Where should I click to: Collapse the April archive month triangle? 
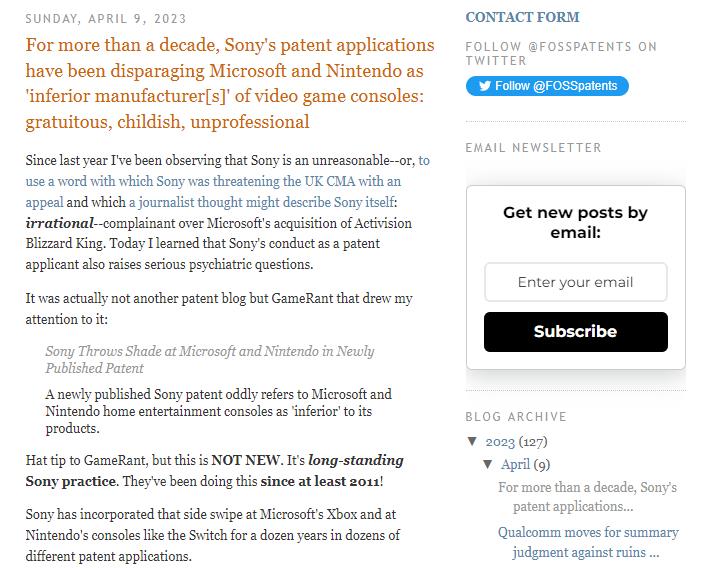click(488, 464)
